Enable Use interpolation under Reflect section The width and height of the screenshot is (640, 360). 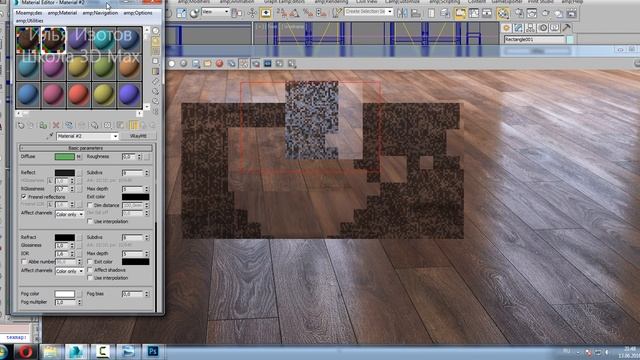click(90, 221)
